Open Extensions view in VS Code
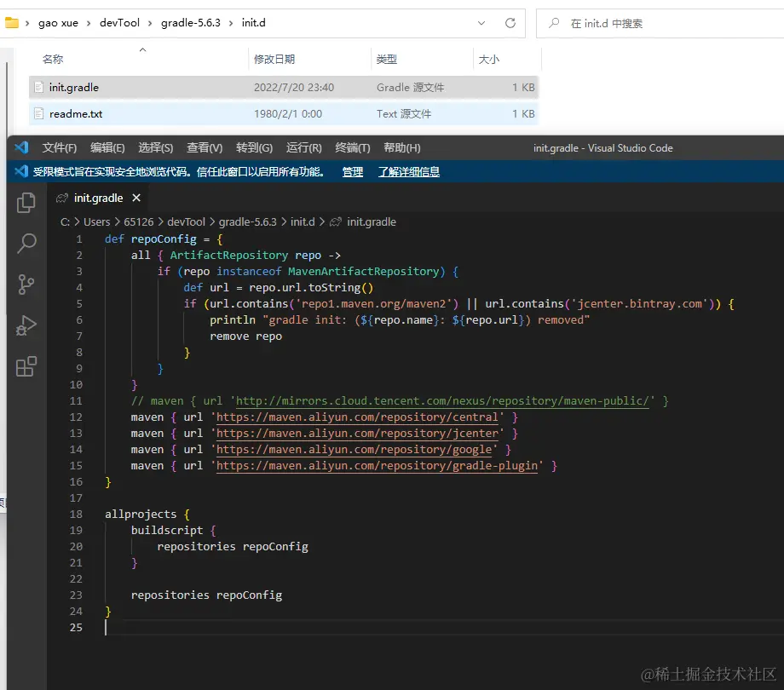This screenshot has height=690, width=784. (26, 366)
